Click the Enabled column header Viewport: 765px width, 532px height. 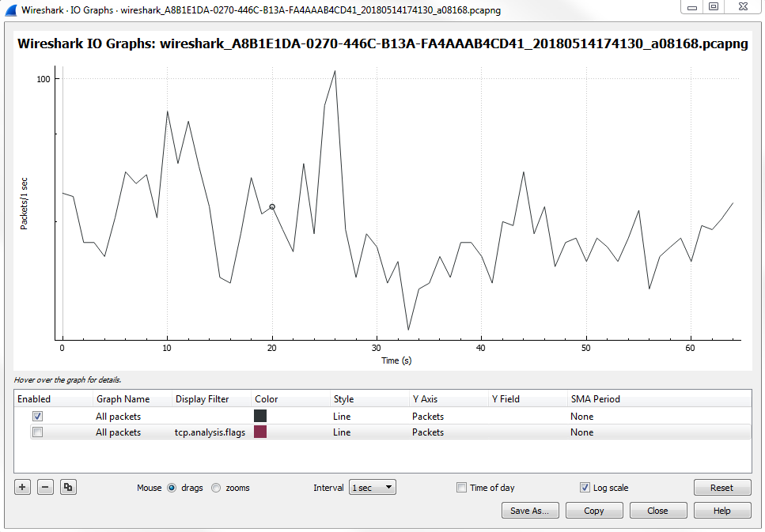point(54,399)
